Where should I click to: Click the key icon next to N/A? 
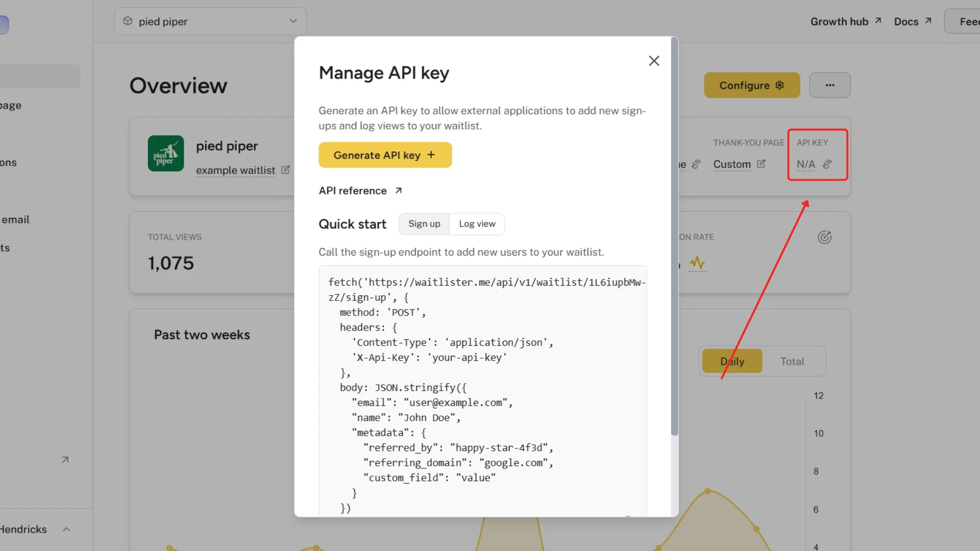(x=827, y=164)
